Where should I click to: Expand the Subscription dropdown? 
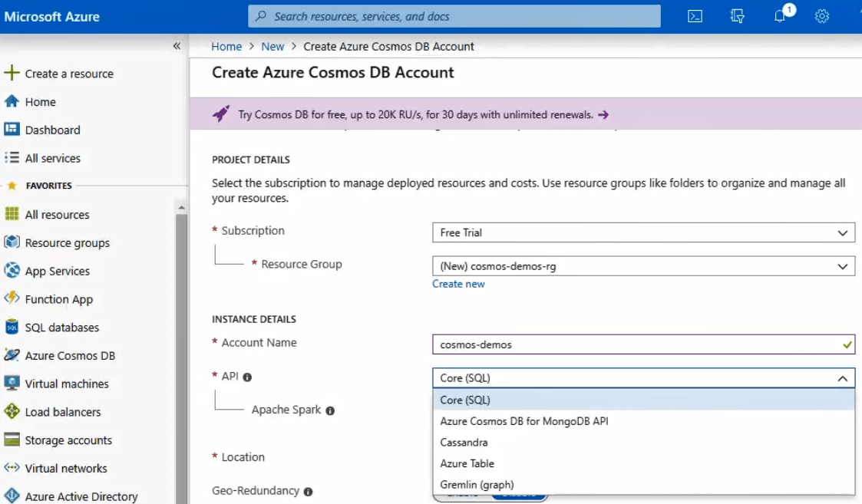tap(643, 232)
